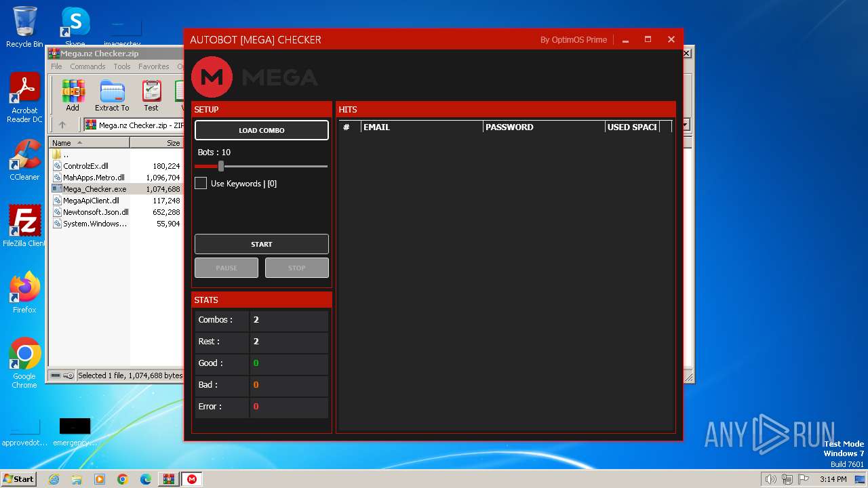Click the LOAD COMBO button
The width and height of the screenshot is (868, 488).
click(262, 130)
